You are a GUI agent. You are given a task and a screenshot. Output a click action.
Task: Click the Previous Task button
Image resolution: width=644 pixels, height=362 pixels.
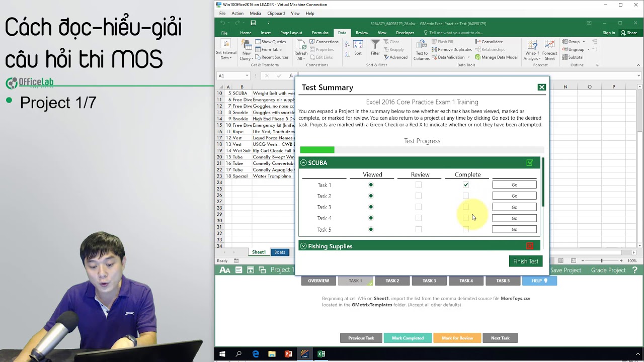[x=361, y=338]
